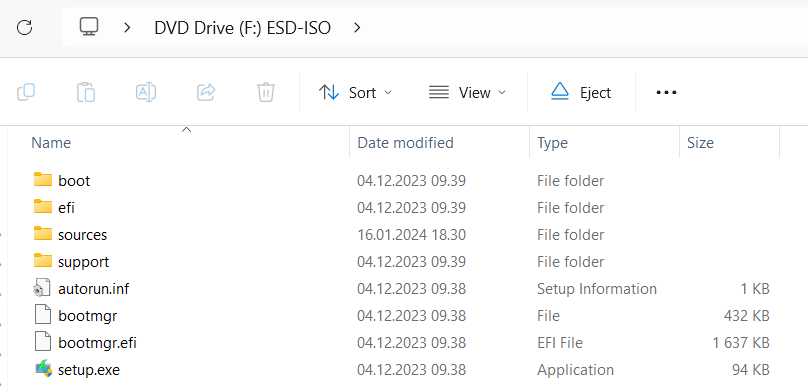Click the Delete trash icon
The height and width of the screenshot is (392, 808).
click(266, 93)
